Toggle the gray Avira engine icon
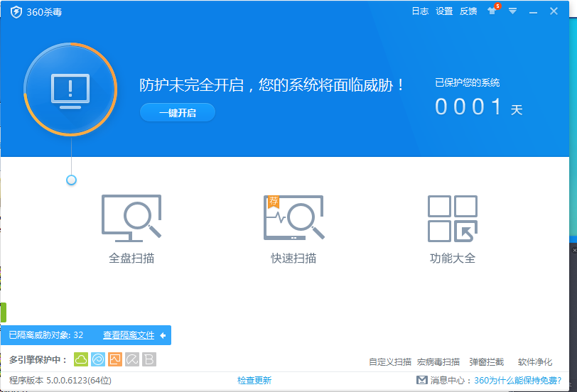This screenshot has height=392, width=577. coord(132,359)
